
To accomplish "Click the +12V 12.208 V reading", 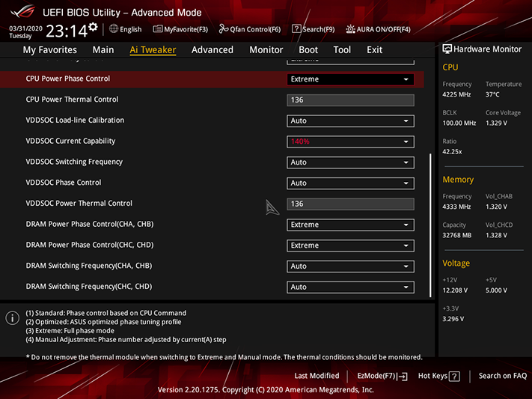I will pyautogui.click(x=455, y=290).
